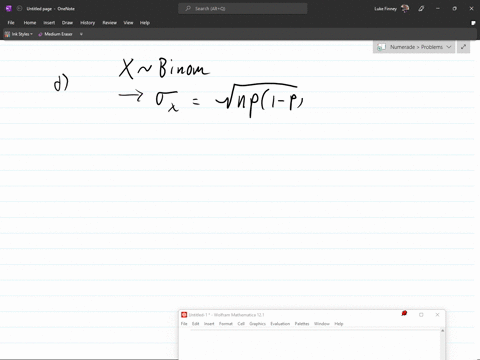The width and height of the screenshot is (480, 360).
Task: Minimize the OneNote window
Action: coord(438,9)
